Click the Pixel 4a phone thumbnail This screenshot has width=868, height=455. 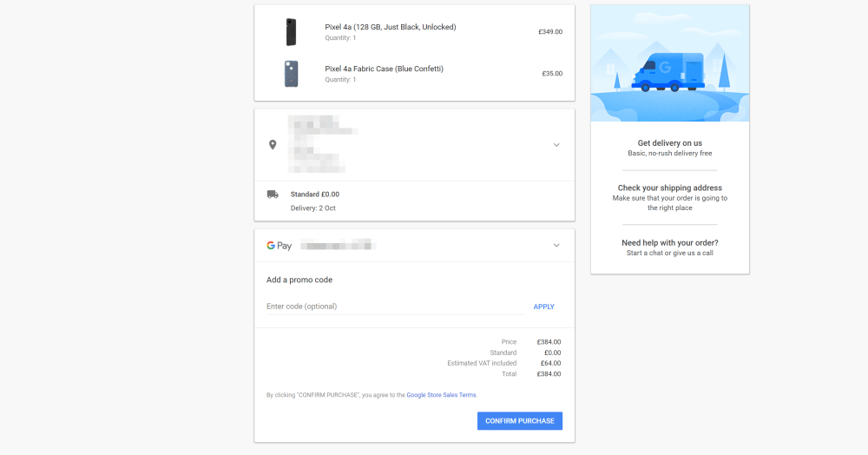click(291, 32)
